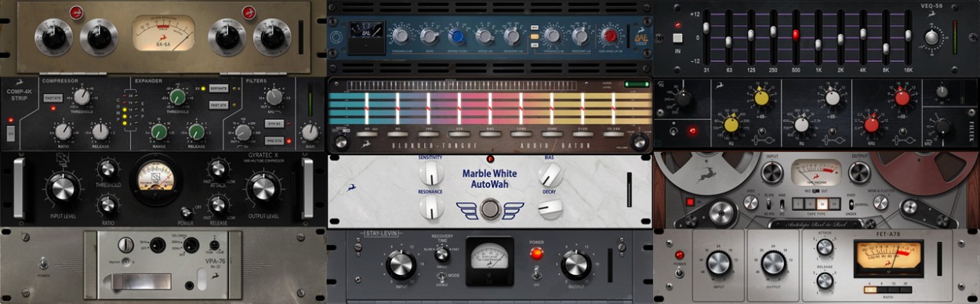Screen dimensions: 980x304
Task: Click the Gyratec X Input Level knob
Action: (x=64, y=190)
